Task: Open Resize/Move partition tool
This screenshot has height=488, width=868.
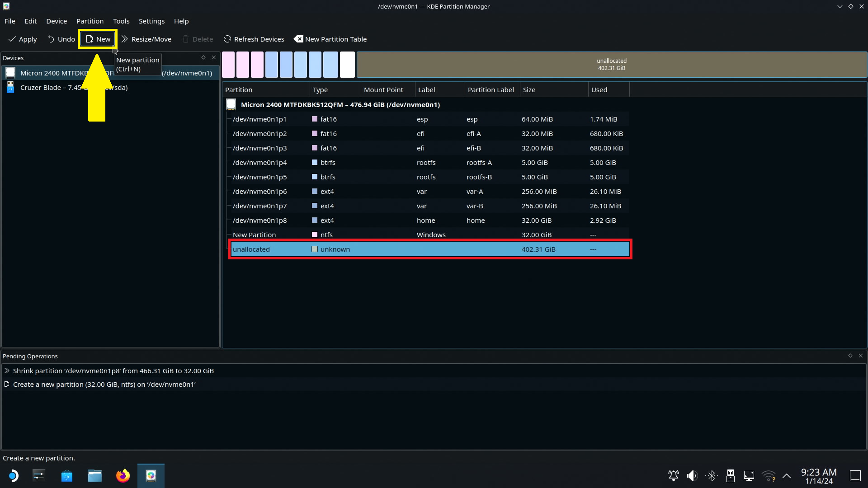Action: 146,39
